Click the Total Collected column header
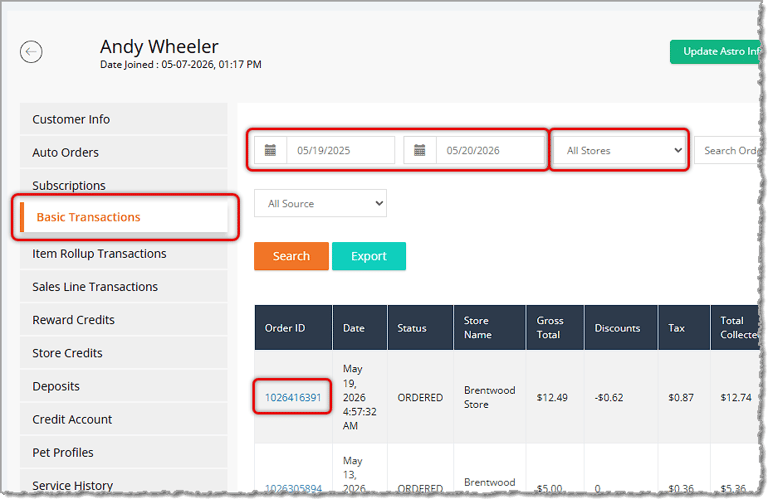Image resolution: width=773 pixels, height=504 pixels. [x=736, y=328]
